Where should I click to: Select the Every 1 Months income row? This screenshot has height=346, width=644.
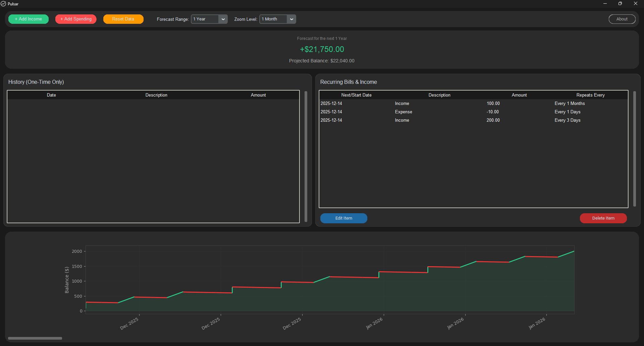(473, 104)
